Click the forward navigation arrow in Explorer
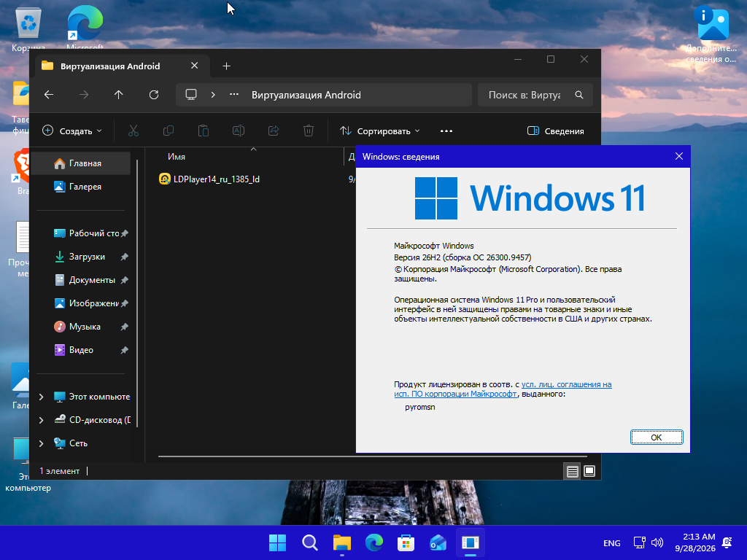This screenshot has height=560, width=747. point(84,95)
